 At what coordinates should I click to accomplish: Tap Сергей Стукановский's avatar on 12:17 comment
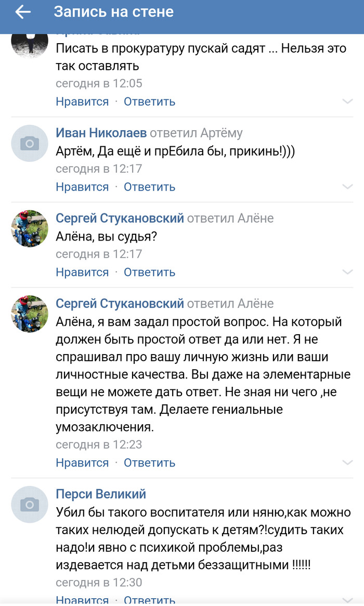click(x=30, y=229)
